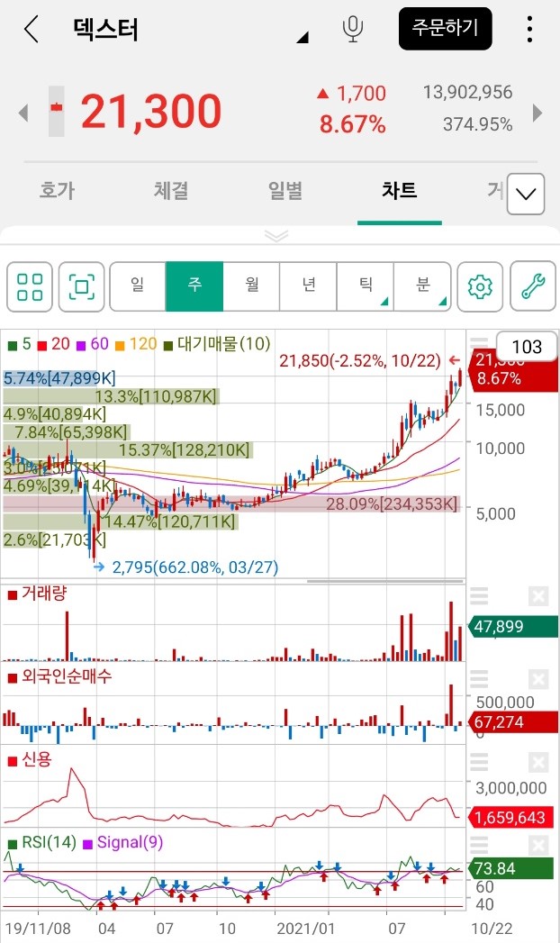Select the 년 yearly period
Image resolution: width=560 pixels, height=943 pixels.
[308, 286]
